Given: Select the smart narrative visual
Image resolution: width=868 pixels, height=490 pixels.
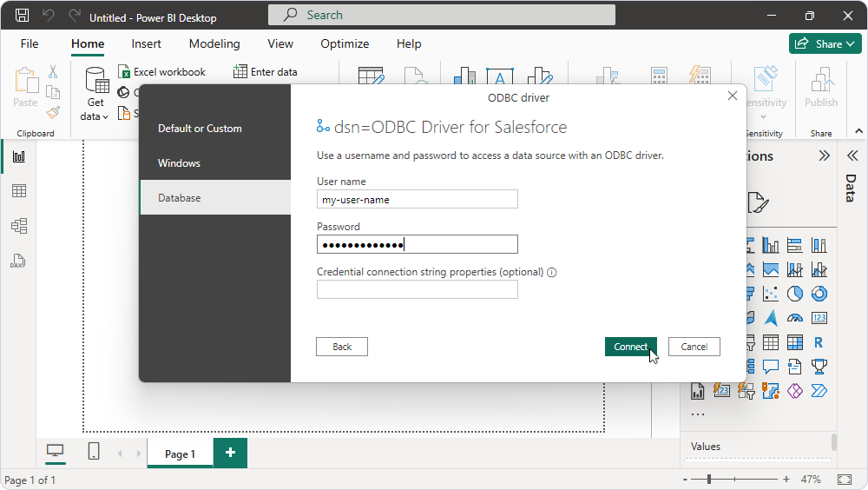Looking at the screenshot, I should click(795, 367).
